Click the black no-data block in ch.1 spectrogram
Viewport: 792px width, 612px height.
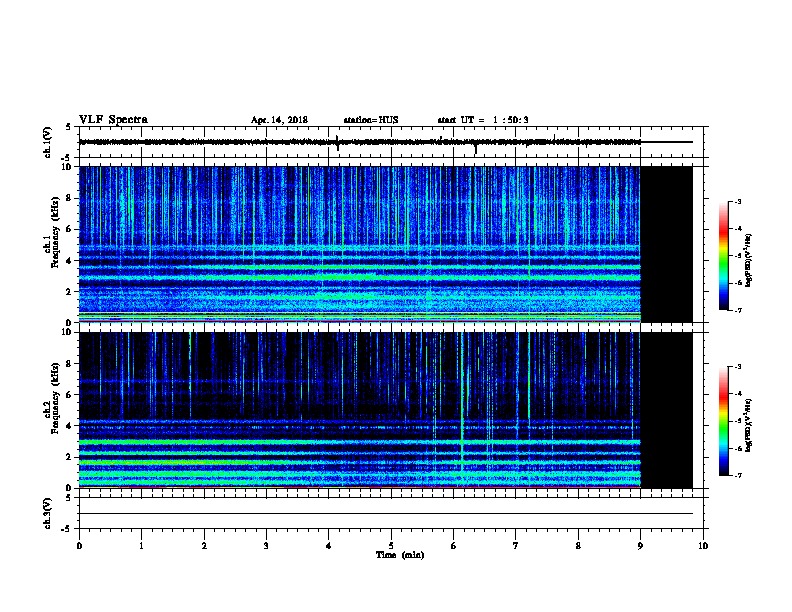tap(667, 244)
